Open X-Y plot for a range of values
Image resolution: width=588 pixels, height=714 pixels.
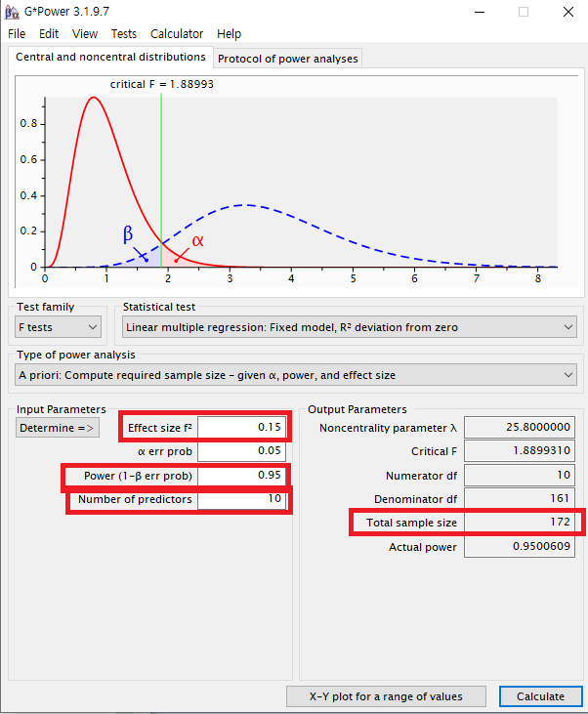386,696
